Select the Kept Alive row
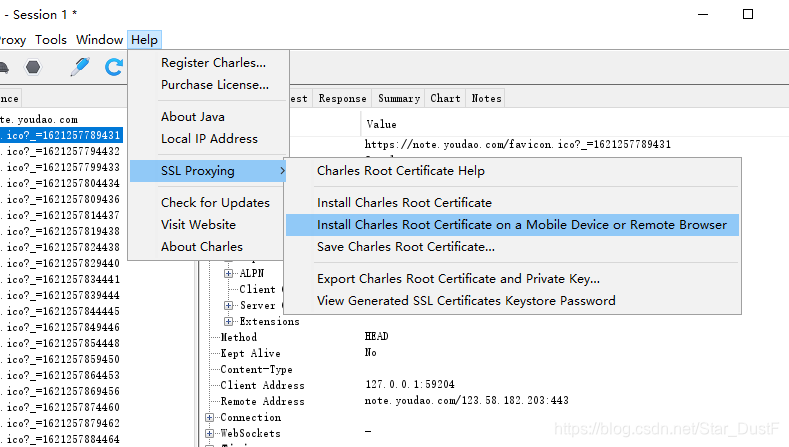789x447 pixels. 251,353
